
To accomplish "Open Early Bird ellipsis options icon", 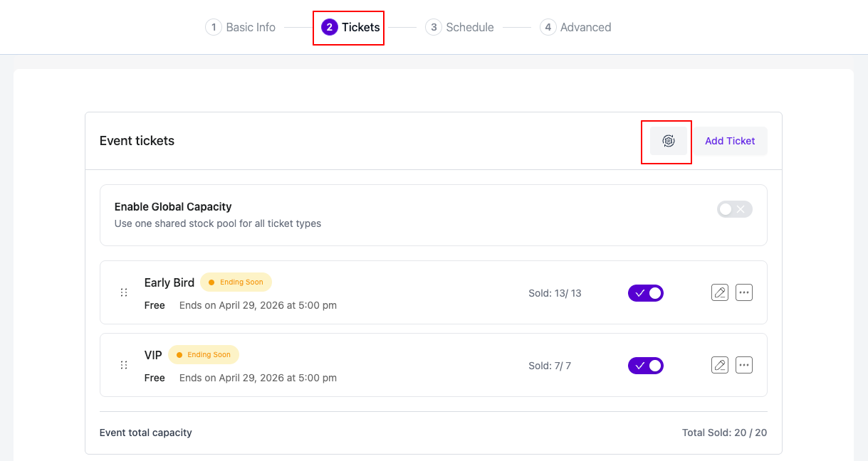I will coord(743,292).
